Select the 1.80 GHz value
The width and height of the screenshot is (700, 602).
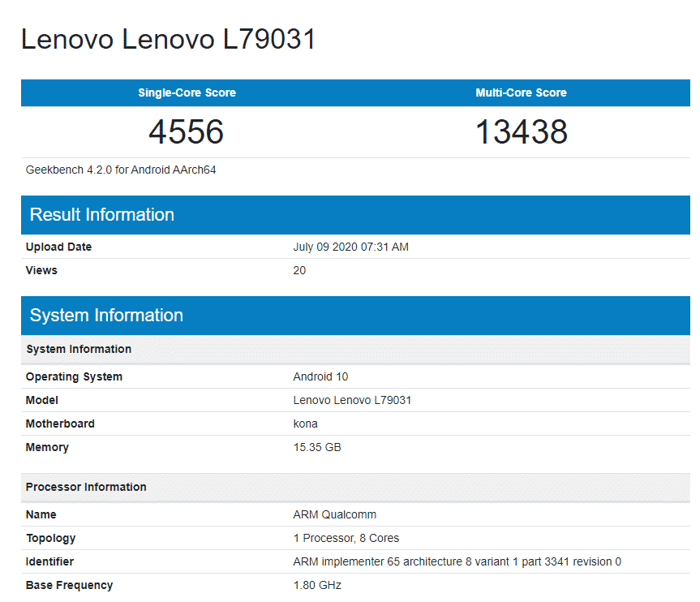[317, 586]
